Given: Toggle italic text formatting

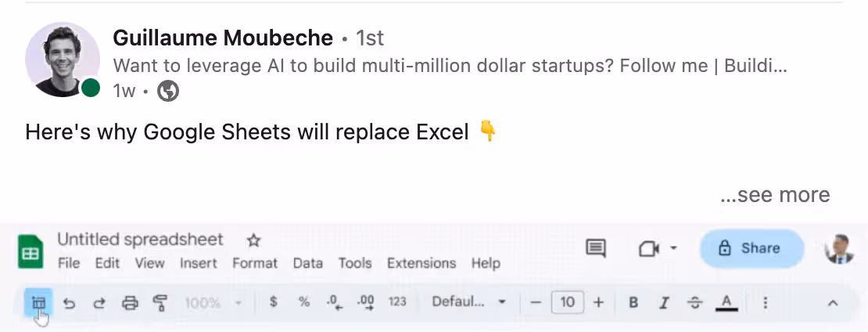Looking at the screenshot, I should (x=665, y=302).
